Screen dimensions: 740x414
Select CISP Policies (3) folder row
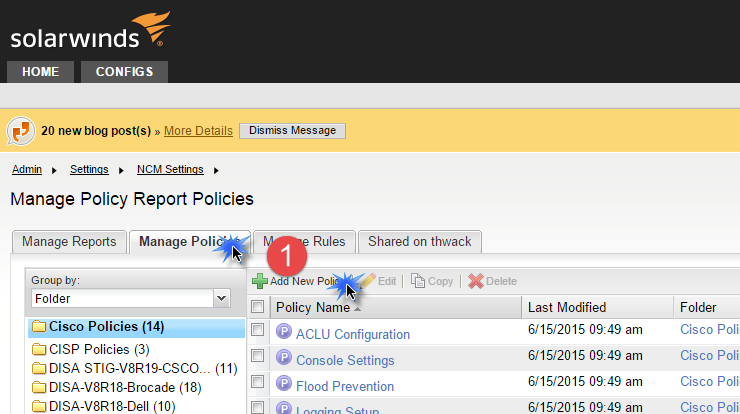pyautogui.click(x=136, y=349)
